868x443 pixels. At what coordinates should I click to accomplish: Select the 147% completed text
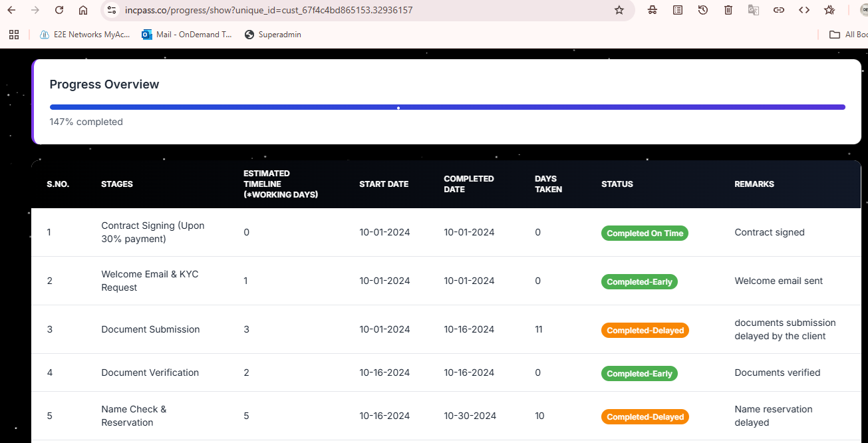point(86,122)
